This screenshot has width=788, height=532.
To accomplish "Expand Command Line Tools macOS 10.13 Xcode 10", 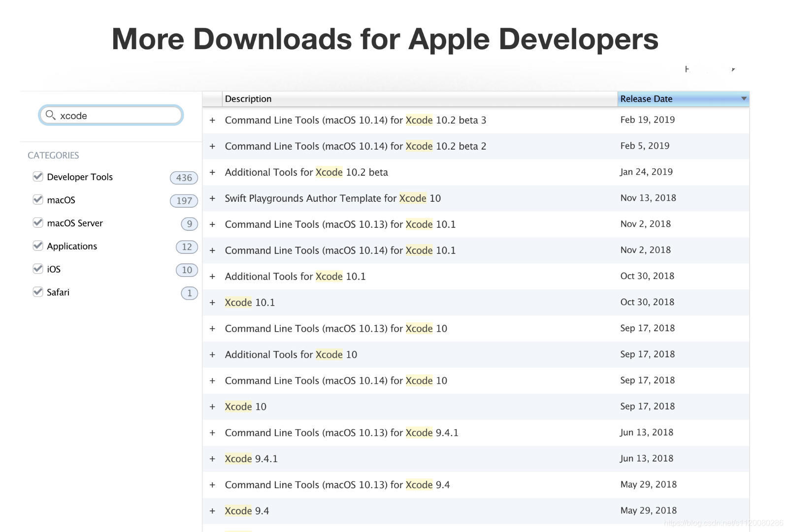I will pyautogui.click(x=212, y=329).
